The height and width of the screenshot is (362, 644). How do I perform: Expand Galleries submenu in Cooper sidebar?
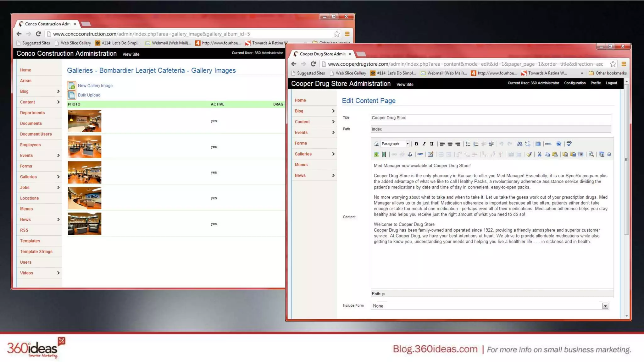333,154
